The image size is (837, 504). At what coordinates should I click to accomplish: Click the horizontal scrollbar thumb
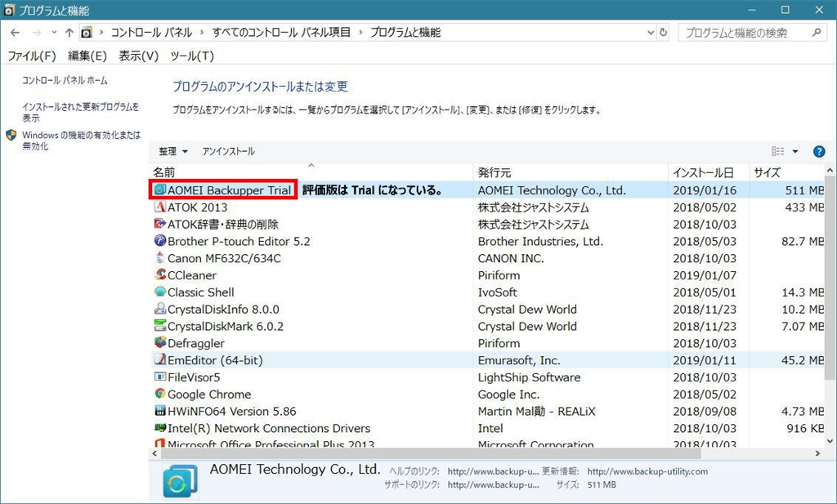tap(430, 453)
